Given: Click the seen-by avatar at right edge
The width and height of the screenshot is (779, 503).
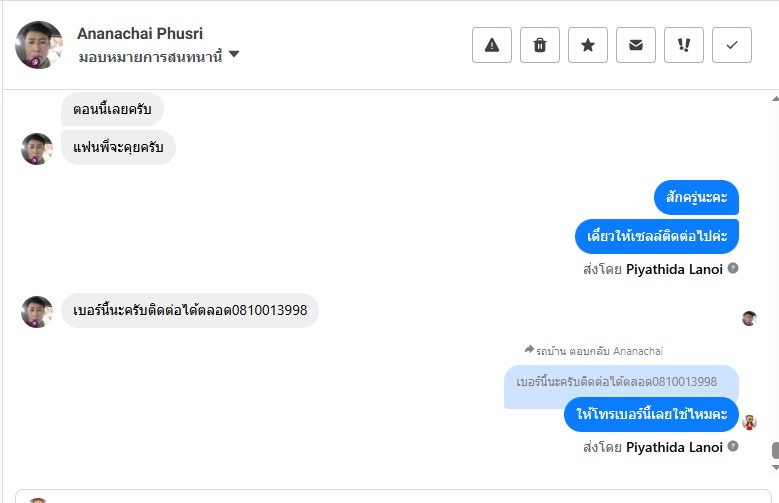Looking at the screenshot, I should (x=749, y=318).
